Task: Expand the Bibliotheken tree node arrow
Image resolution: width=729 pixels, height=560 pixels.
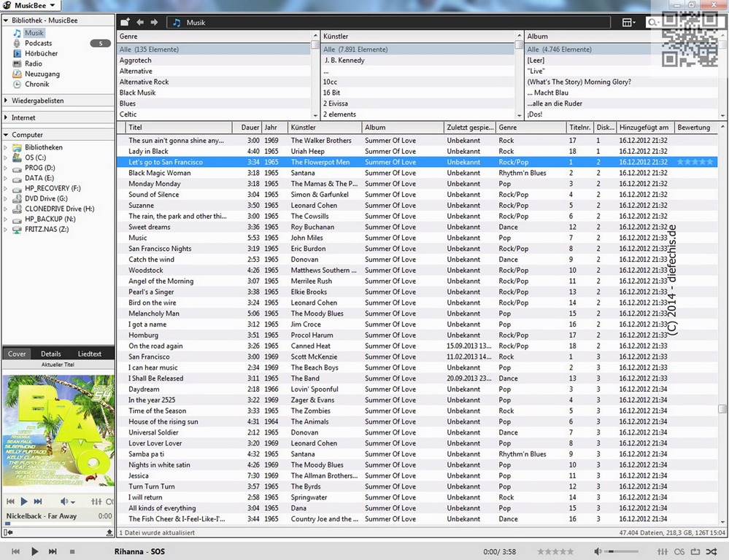Action: click(6, 147)
